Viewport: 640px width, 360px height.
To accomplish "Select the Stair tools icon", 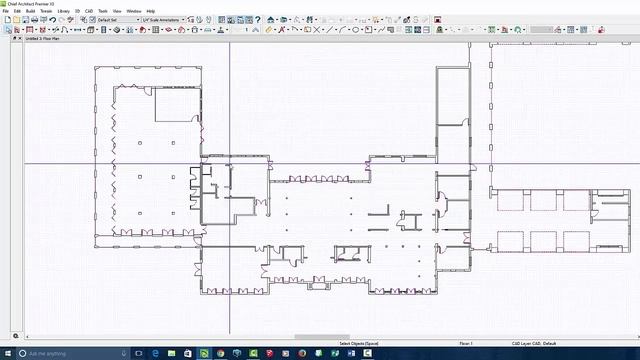I will 130,30.
